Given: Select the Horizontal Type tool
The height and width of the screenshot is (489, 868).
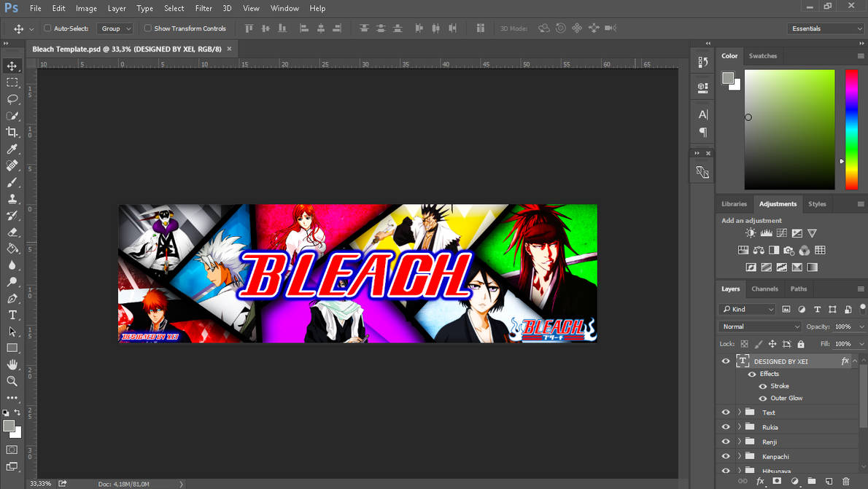Looking at the screenshot, I should [x=12, y=315].
